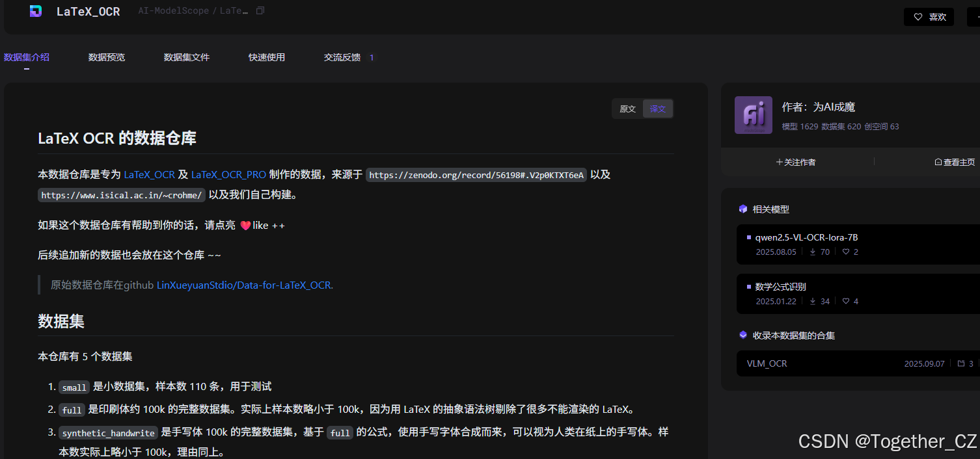Switch to the 数据预览 tab

[x=106, y=57]
